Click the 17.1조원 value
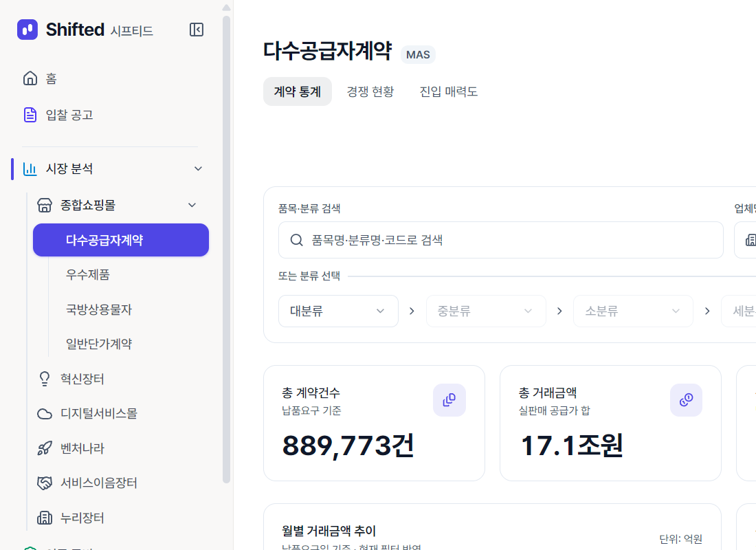The image size is (756, 550). coord(572,445)
